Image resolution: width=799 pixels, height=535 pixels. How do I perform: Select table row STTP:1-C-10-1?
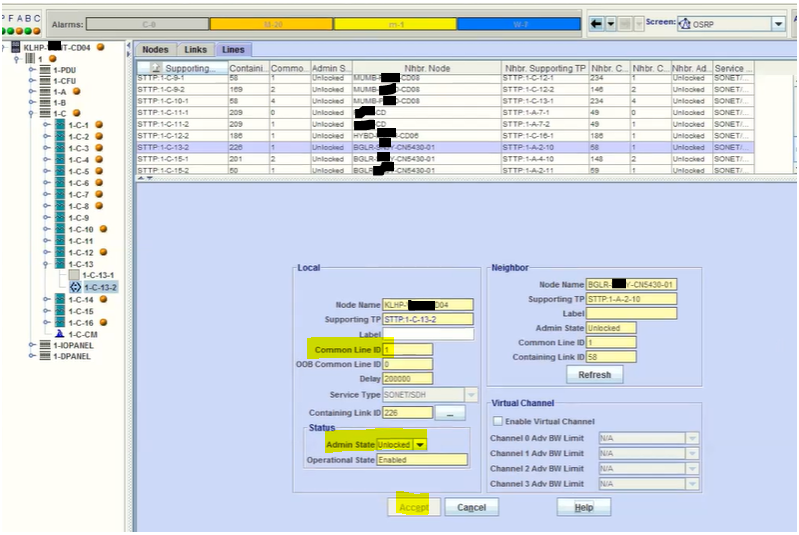(x=445, y=101)
